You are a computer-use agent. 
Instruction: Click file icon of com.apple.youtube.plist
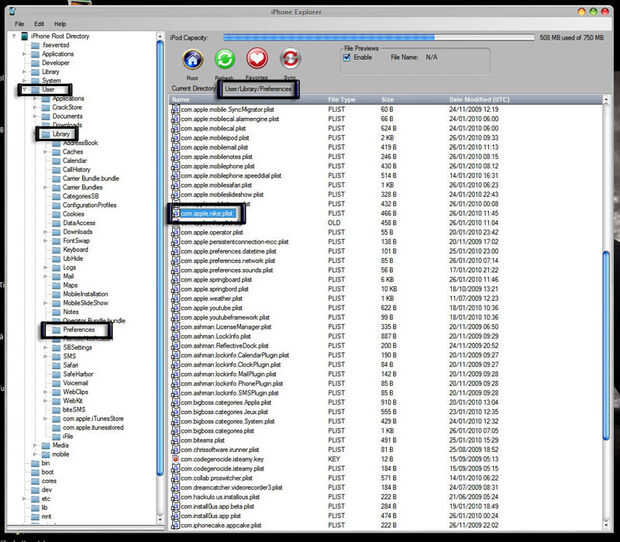point(175,308)
